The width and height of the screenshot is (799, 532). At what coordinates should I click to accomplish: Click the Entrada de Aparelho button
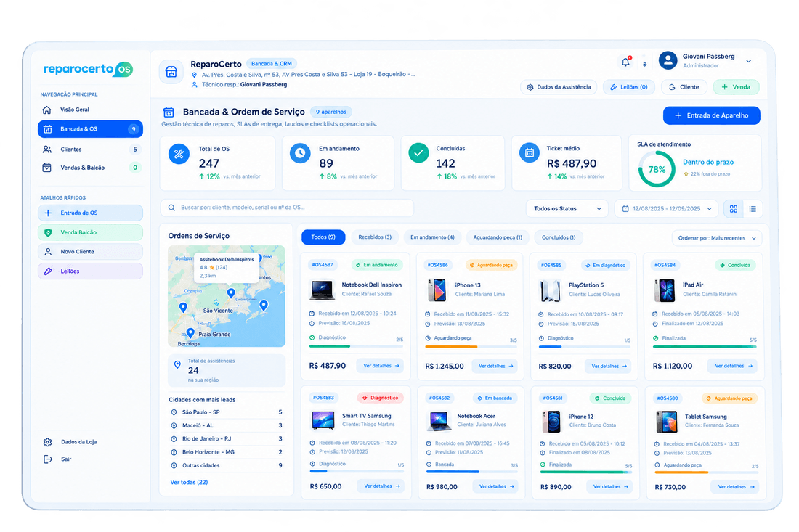pos(711,115)
